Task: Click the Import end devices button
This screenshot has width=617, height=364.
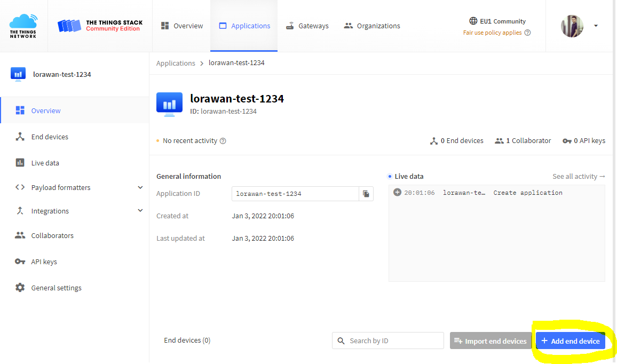Action: (x=491, y=341)
